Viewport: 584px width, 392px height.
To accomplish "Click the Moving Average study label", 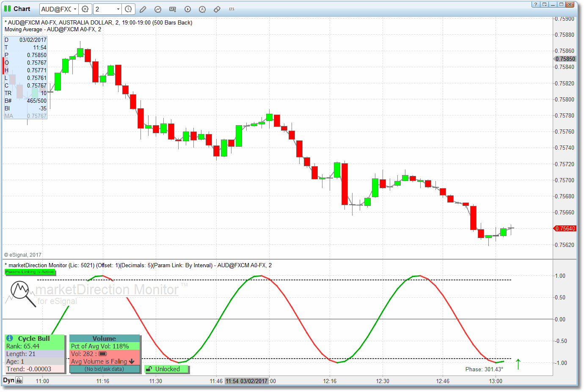I will click(x=53, y=29).
